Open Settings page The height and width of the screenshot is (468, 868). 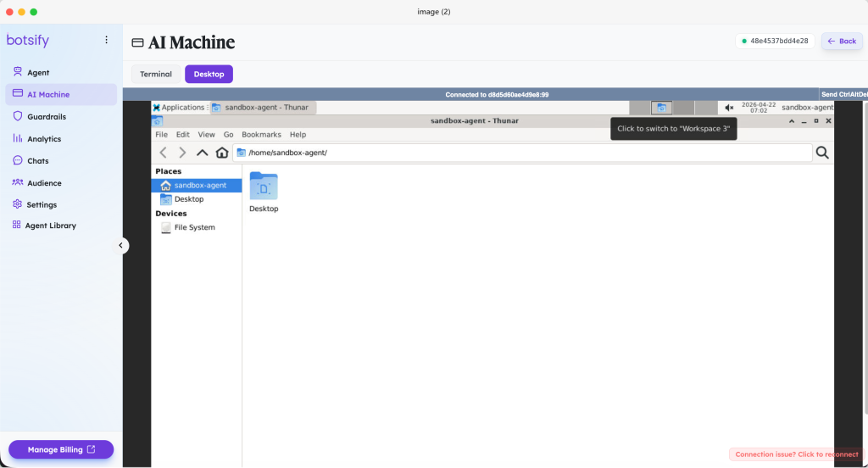(61, 205)
